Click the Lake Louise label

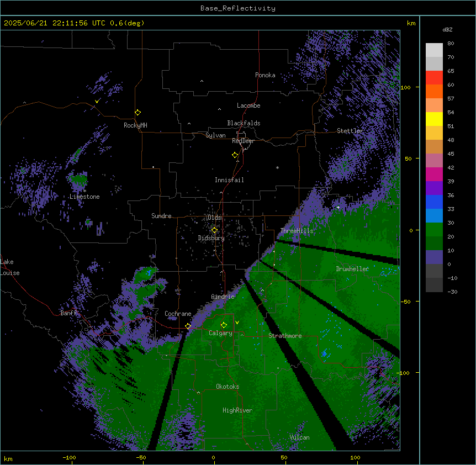click(10, 267)
